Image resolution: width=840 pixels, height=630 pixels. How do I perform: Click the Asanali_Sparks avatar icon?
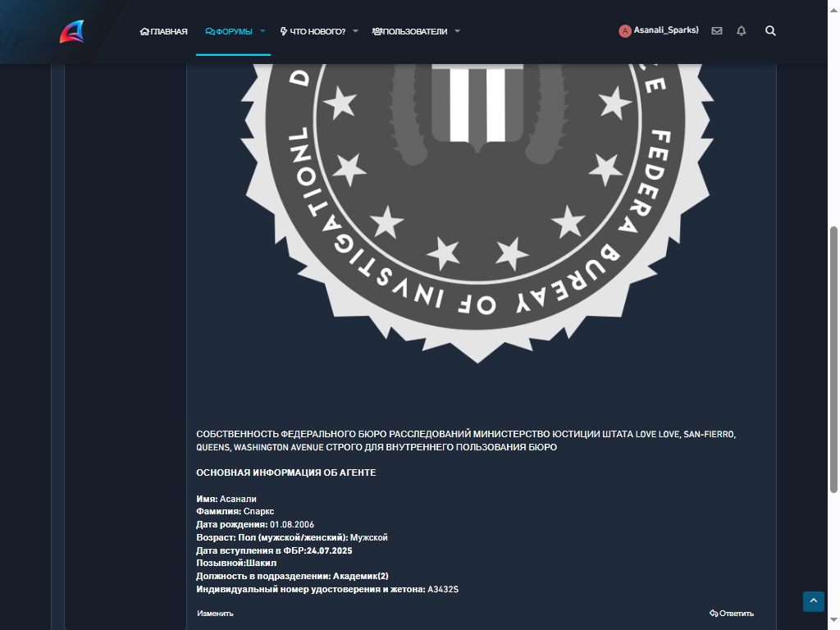[x=624, y=31]
